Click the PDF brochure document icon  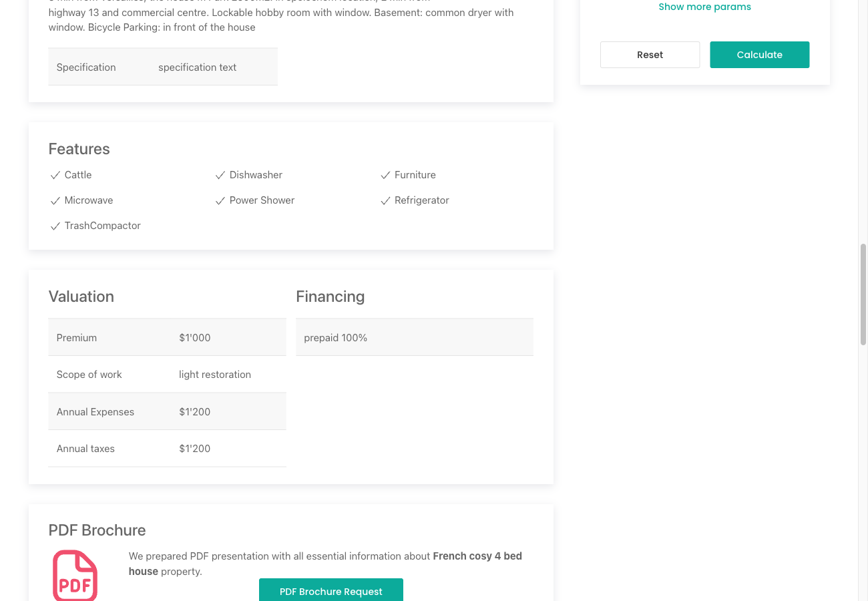(x=75, y=574)
